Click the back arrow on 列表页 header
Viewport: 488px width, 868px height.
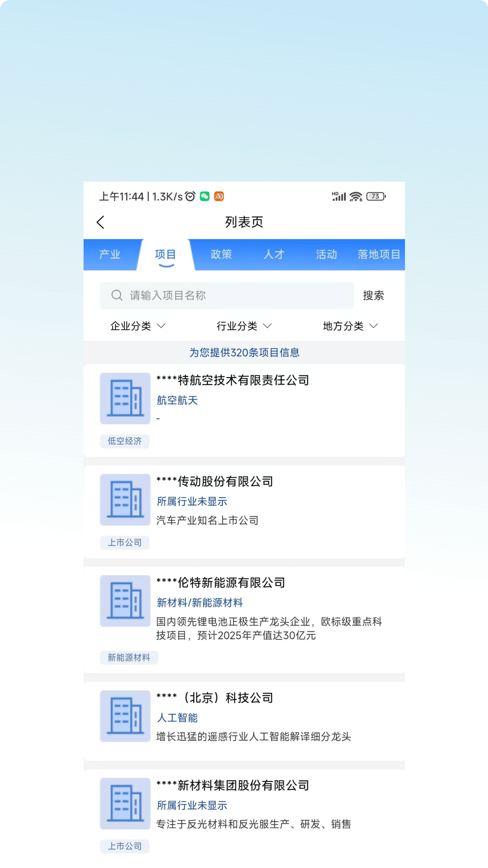(x=100, y=222)
